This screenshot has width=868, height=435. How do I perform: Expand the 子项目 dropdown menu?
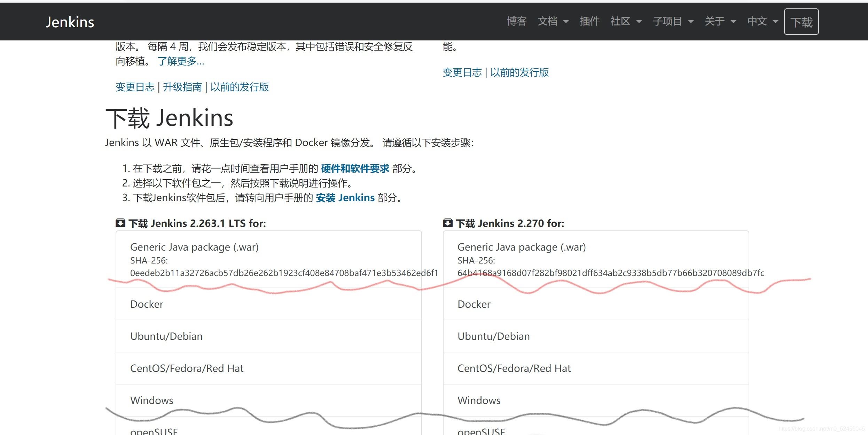[673, 21]
